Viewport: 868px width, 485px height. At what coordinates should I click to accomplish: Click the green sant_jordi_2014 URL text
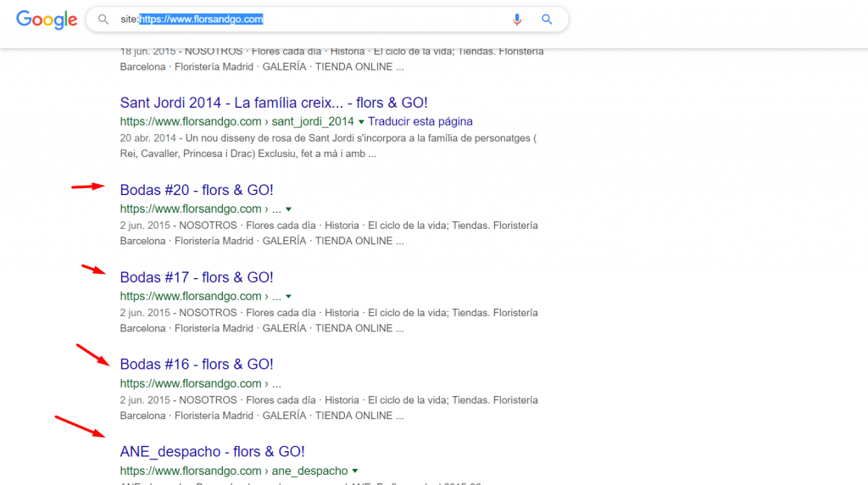(236, 121)
